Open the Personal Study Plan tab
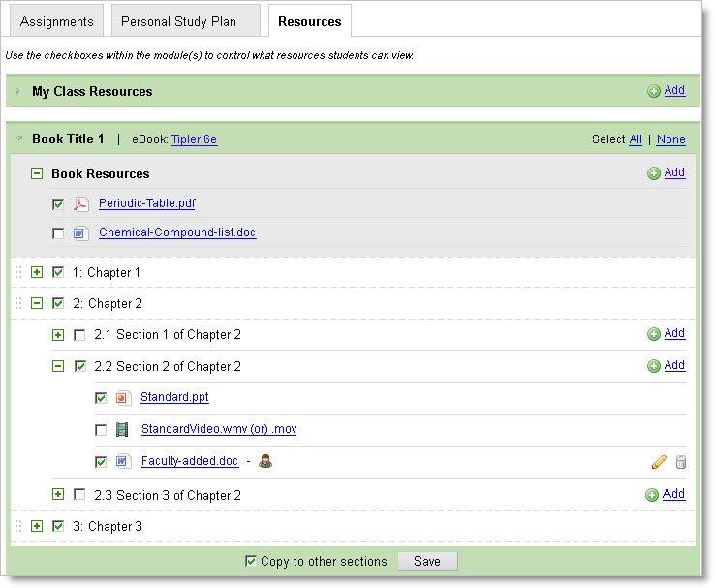 pyautogui.click(x=178, y=21)
